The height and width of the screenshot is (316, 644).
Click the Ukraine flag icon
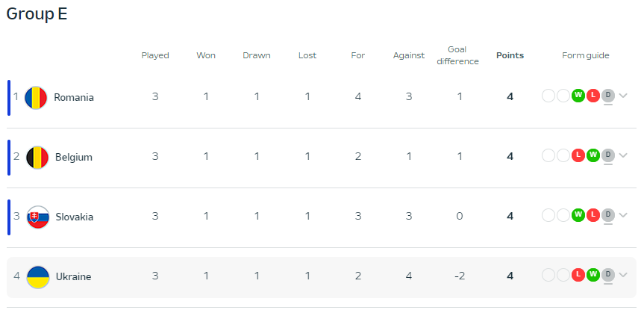(38, 277)
